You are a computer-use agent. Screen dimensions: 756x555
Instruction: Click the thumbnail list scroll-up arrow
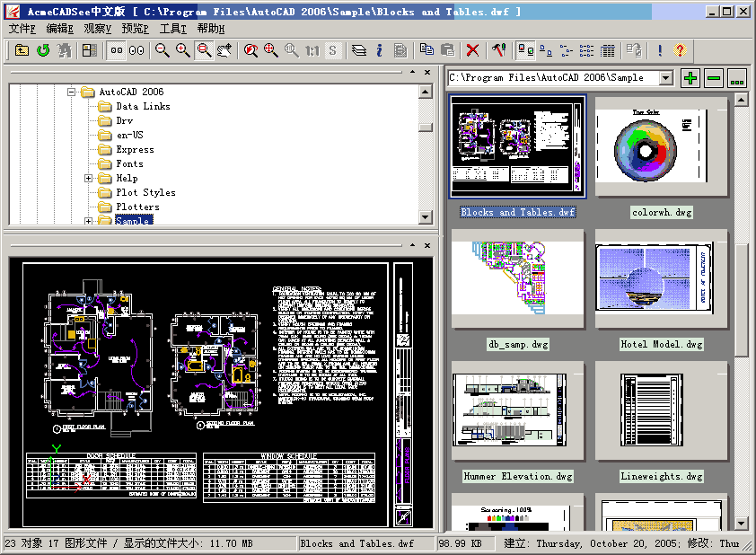[741, 100]
